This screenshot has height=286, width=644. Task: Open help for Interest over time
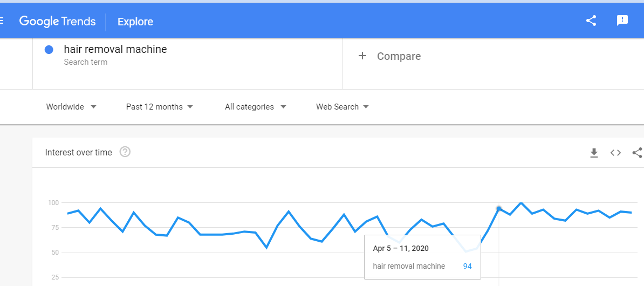tap(125, 152)
